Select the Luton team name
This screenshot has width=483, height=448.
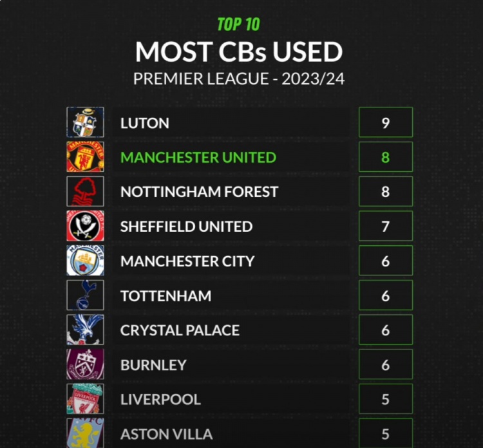point(145,123)
